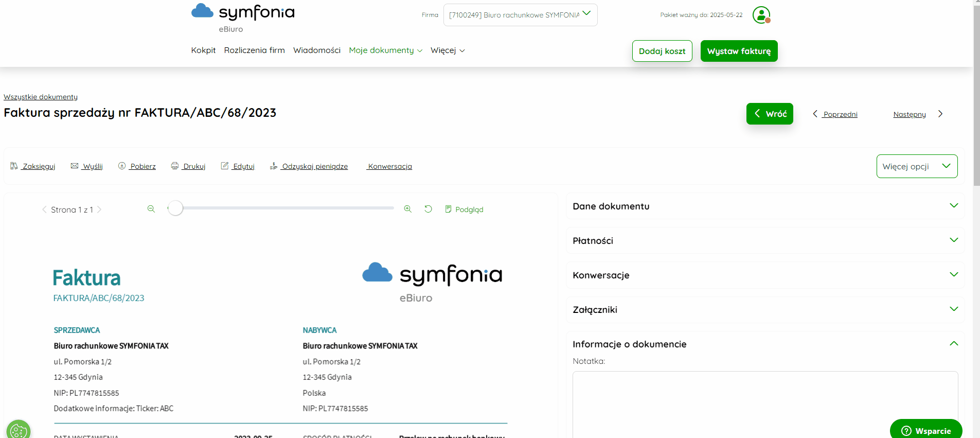Click the Odzyskaj pieniądze hand icon
The width and height of the screenshot is (980, 438).
274,166
